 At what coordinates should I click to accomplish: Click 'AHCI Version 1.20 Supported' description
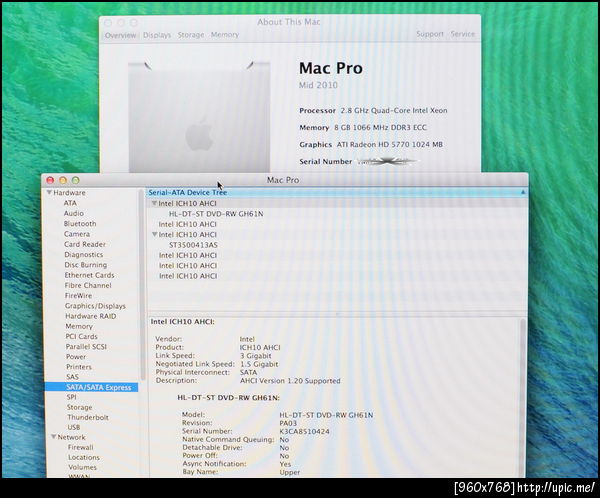[290, 381]
